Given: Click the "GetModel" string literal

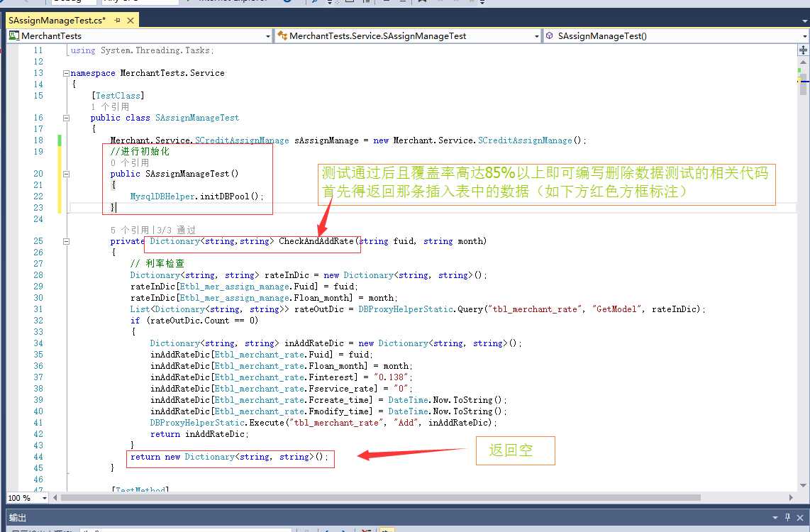Looking at the screenshot, I should [x=617, y=309].
